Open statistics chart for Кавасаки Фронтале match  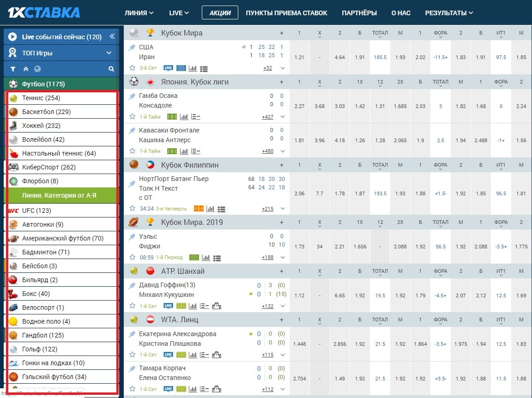(x=184, y=151)
